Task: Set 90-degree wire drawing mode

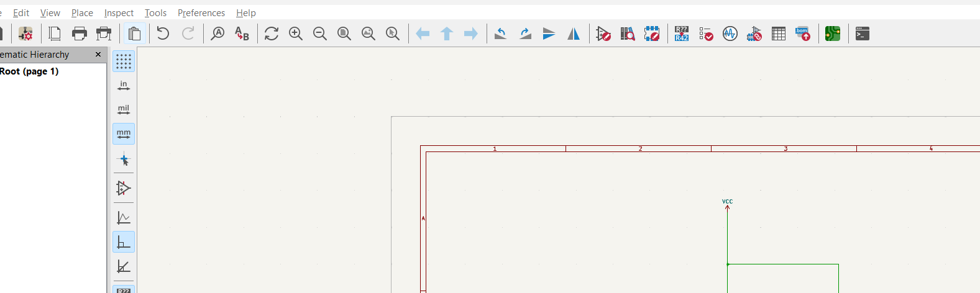Action: [124, 242]
